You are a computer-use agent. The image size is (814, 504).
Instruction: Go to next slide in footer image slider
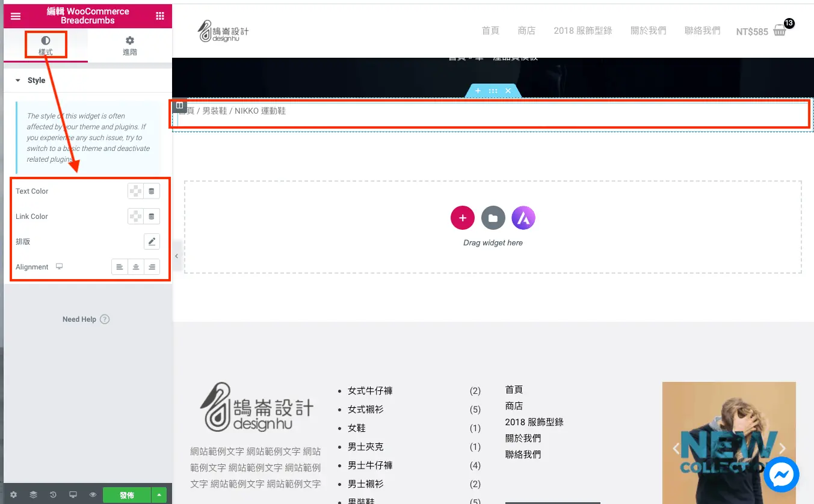(x=782, y=448)
